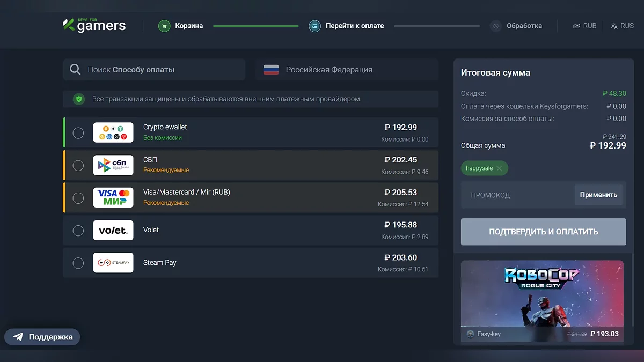Viewport: 644px width, 362px height.
Task: Click the Telegram support icon
Action: click(19, 337)
